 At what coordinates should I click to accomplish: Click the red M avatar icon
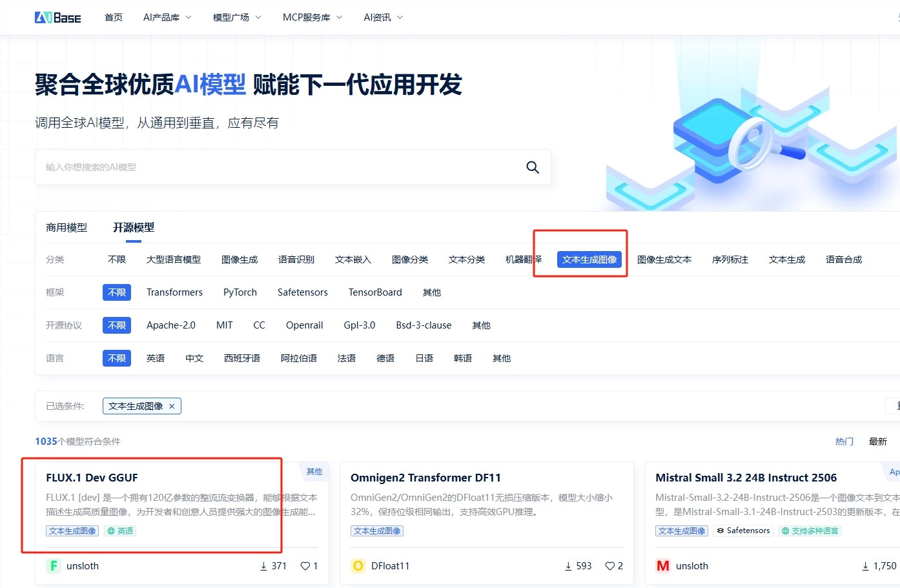tap(662, 566)
